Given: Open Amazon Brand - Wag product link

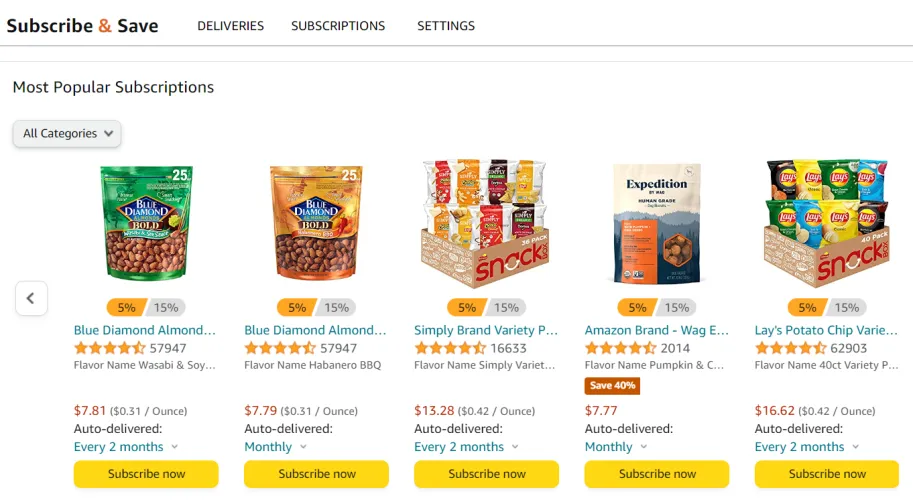Looking at the screenshot, I should (x=656, y=330).
